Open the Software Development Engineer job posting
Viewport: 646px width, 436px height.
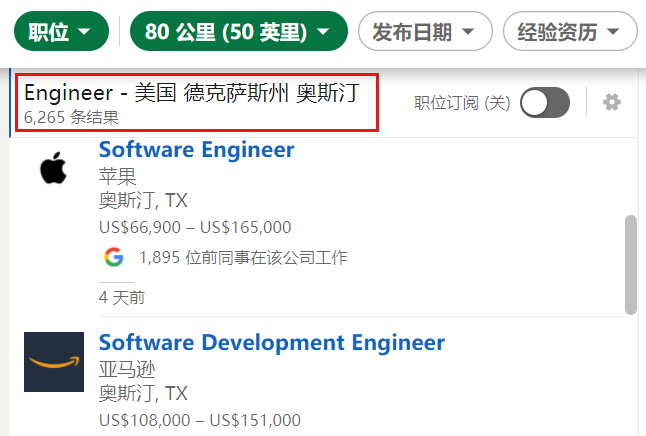click(x=272, y=342)
